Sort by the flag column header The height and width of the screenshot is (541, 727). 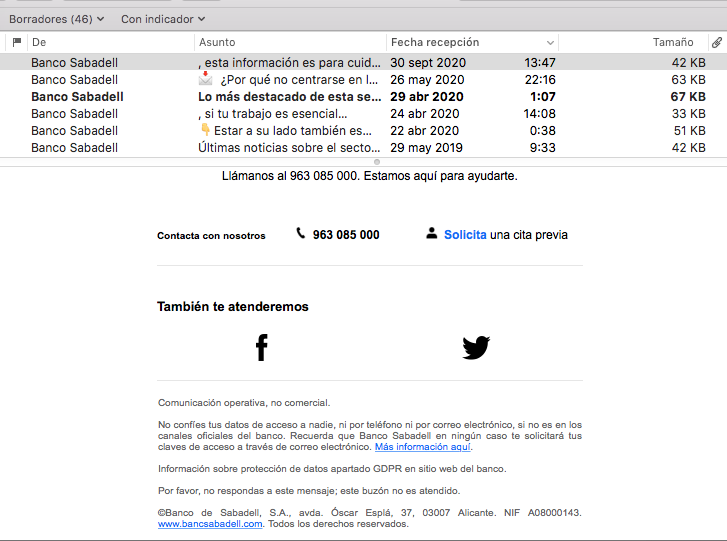click(17, 42)
